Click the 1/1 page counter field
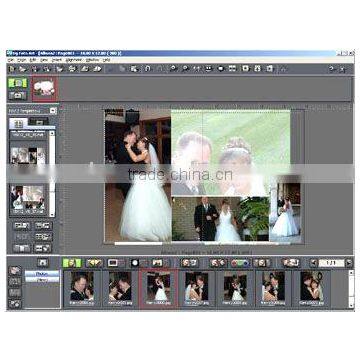360x360 pixels. click(331, 263)
